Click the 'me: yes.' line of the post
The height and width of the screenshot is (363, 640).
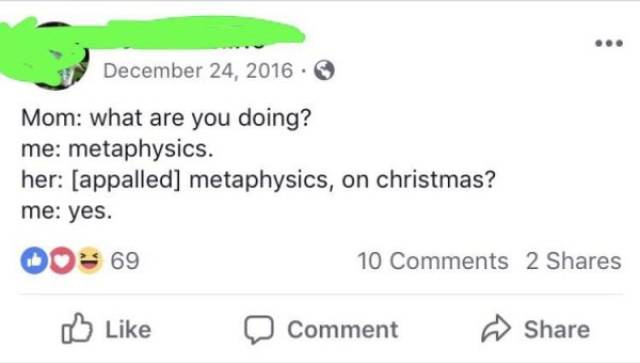pos(67,211)
